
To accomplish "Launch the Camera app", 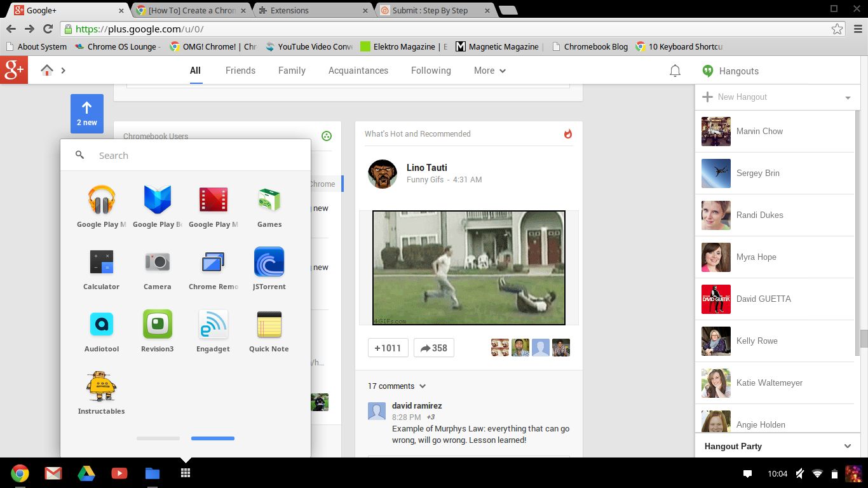I will [x=157, y=261].
